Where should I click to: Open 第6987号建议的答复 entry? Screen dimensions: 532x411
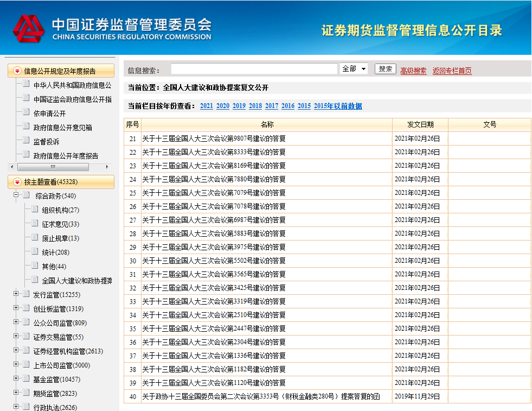214,220
